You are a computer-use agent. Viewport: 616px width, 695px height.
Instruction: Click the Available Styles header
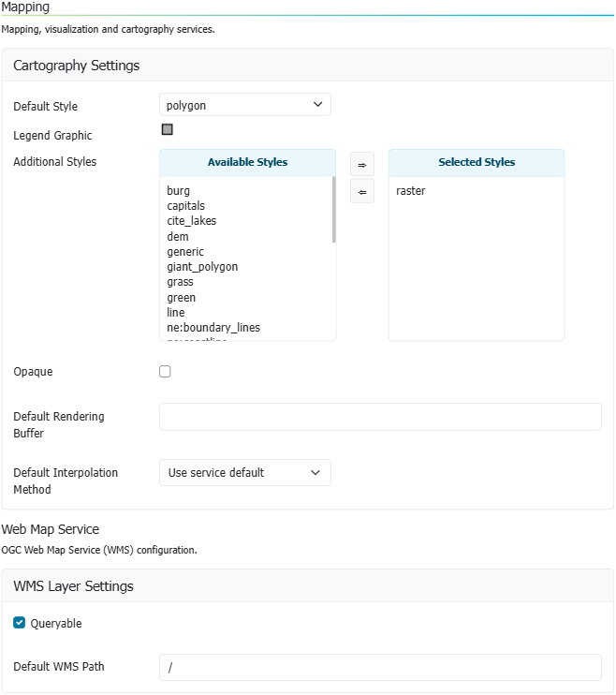[247, 162]
